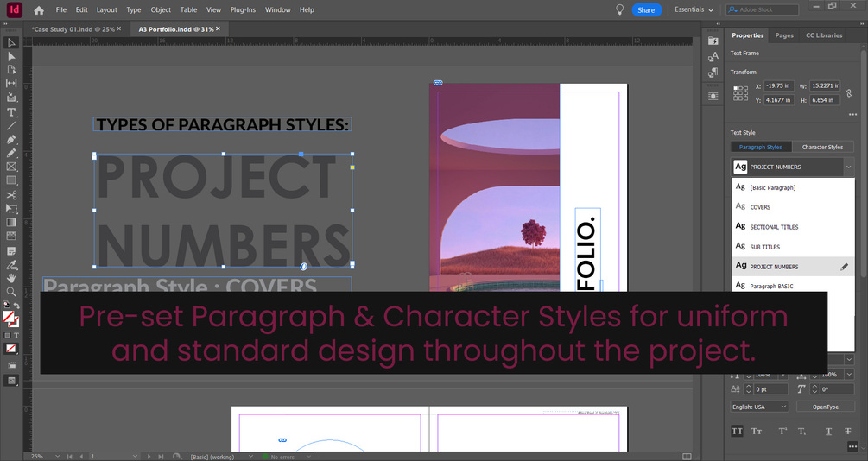Toggle Superscript formatting

pos(782,431)
